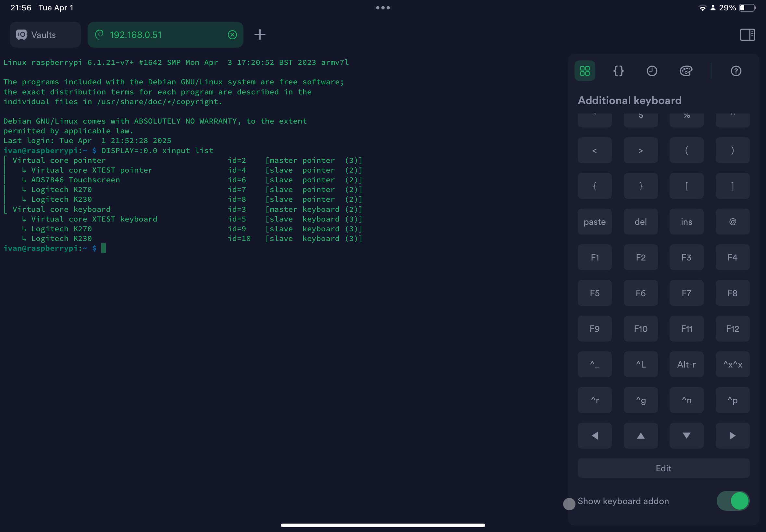
Task: Open the theme palette tab
Action: [x=686, y=71]
